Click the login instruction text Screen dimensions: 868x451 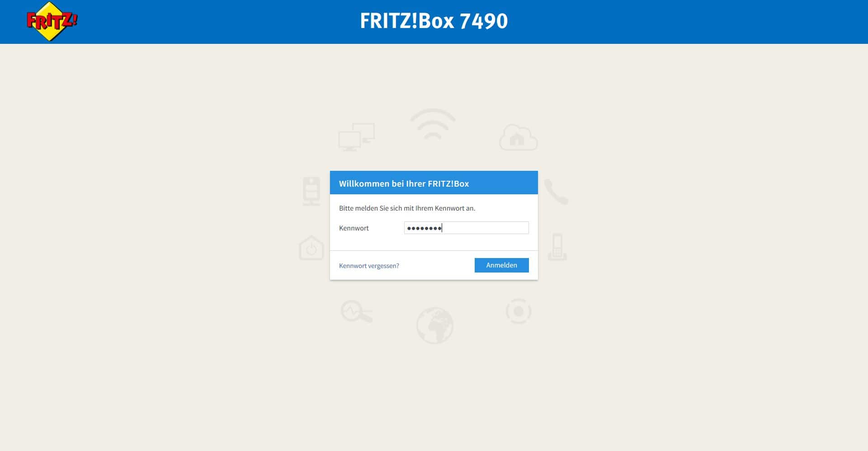click(x=407, y=208)
